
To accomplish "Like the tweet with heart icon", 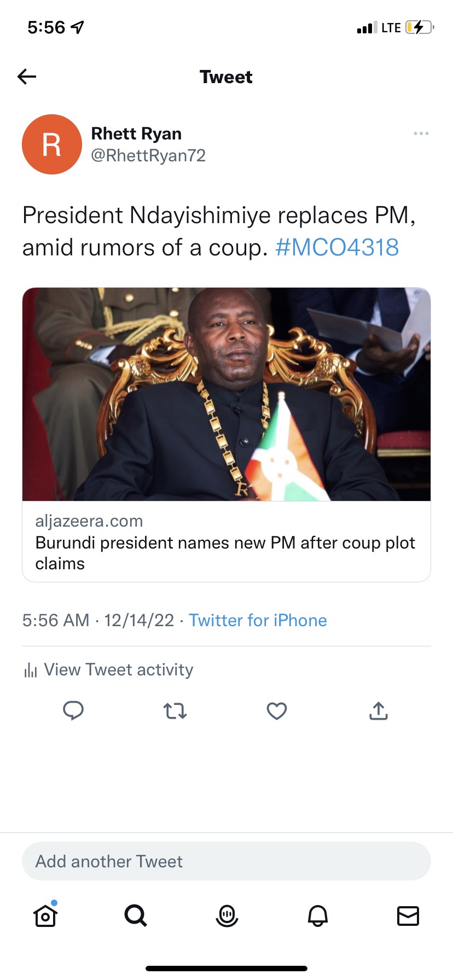I will (x=277, y=710).
